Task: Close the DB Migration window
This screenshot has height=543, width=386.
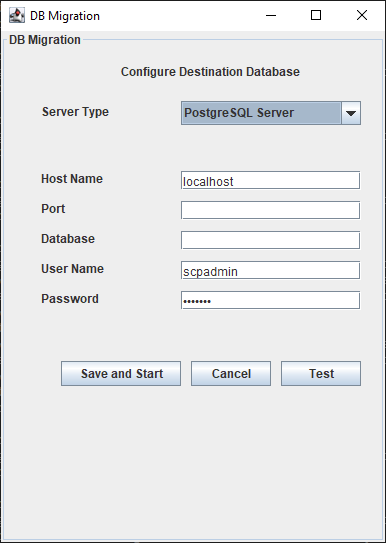Action: click(362, 16)
